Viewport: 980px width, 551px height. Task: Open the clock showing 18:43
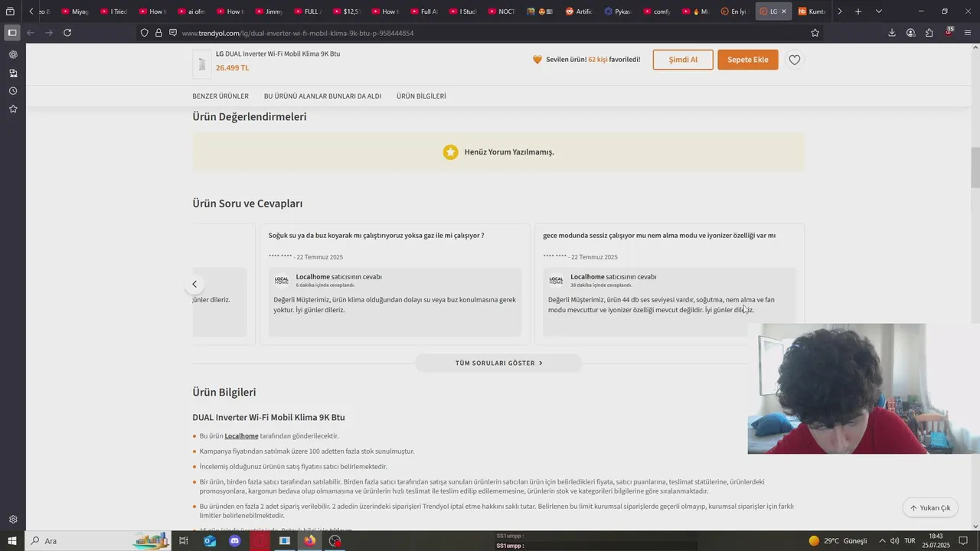click(x=936, y=541)
